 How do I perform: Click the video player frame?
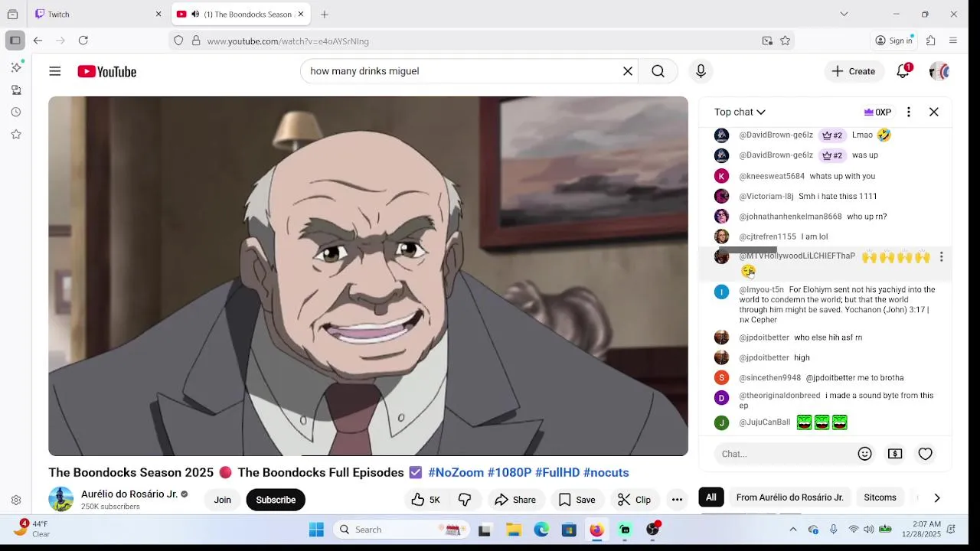tap(368, 276)
